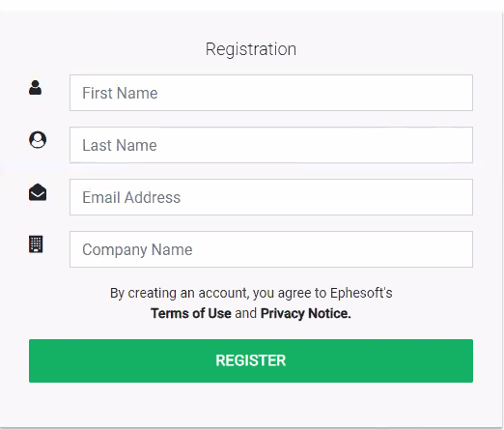This screenshot has width=504, height=430.
Task: Select the Email Address field
Action: [271, 197]
